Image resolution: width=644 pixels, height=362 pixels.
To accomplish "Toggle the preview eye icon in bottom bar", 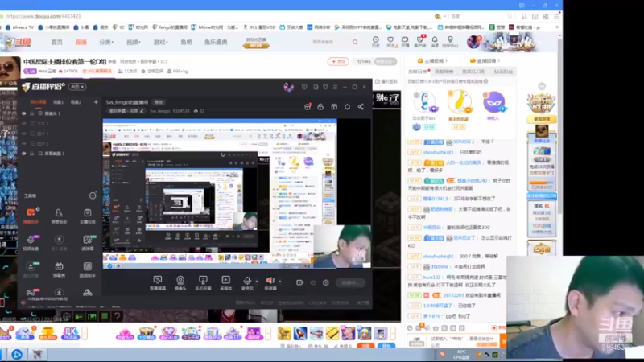I will (x=313, y=282).
